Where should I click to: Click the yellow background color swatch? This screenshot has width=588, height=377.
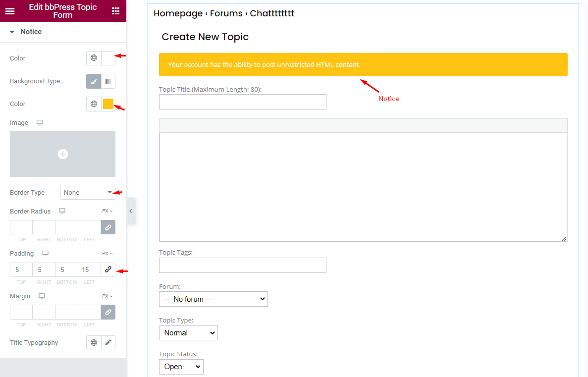(108, 104)
